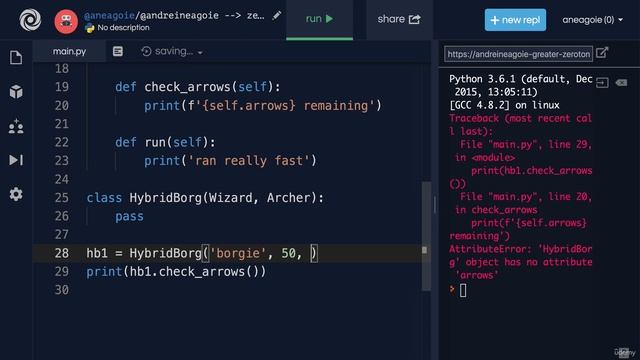Click line number 22 in gutter
Screen dimensions: 640x360
coord(62,142)
